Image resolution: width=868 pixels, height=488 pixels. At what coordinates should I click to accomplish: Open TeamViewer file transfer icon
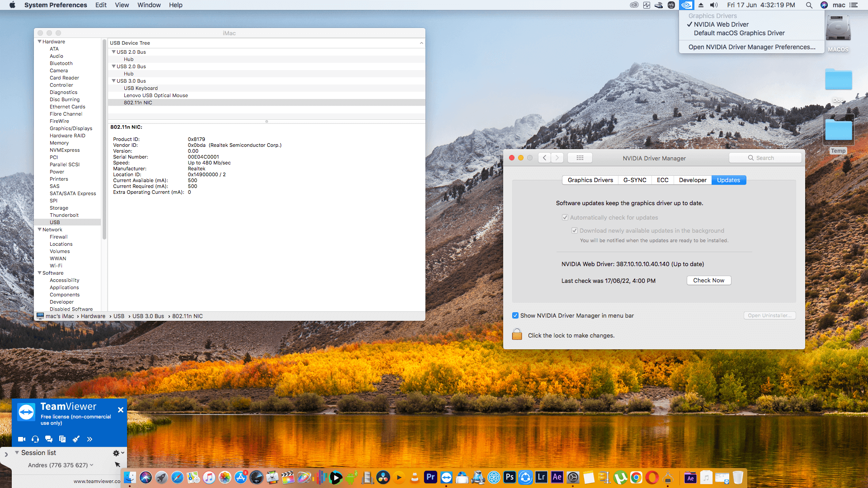[x=62, y=439]
